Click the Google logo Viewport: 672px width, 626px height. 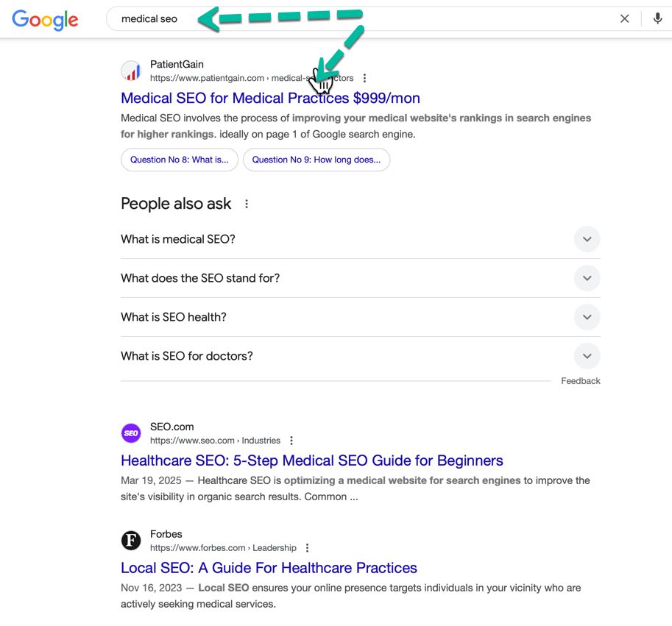point(45,20)
